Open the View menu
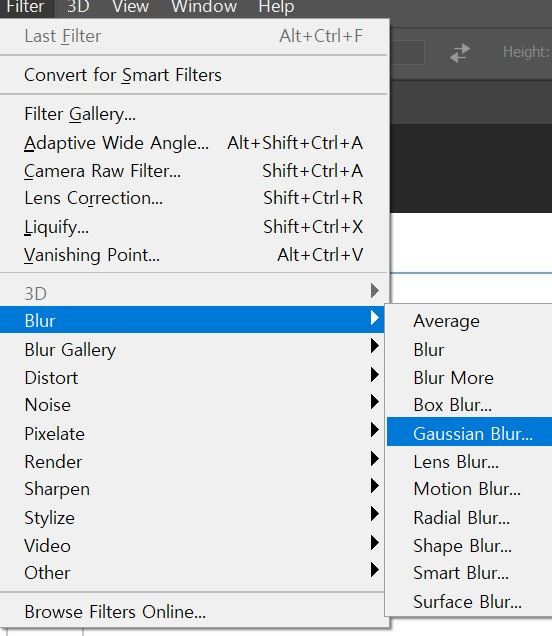Viewport: 552px width, 636px height. point(131,7)
